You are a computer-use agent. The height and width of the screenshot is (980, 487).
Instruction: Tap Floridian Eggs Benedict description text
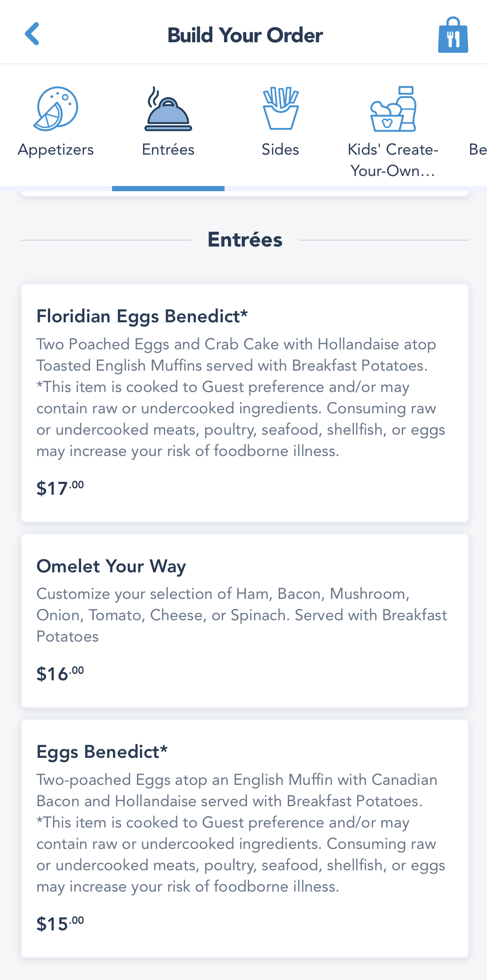click(241, 398)
